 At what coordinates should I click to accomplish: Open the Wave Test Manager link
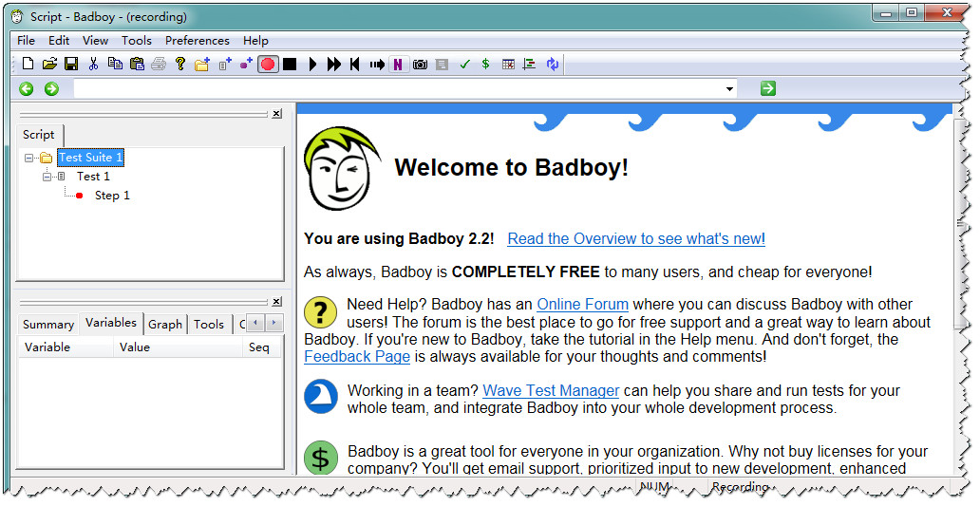click(551, 390)
